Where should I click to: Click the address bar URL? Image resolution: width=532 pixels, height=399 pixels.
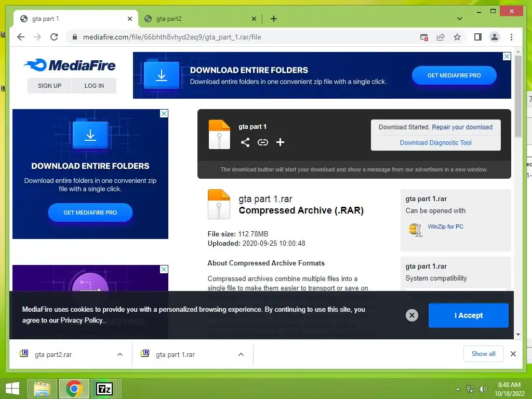172,37
